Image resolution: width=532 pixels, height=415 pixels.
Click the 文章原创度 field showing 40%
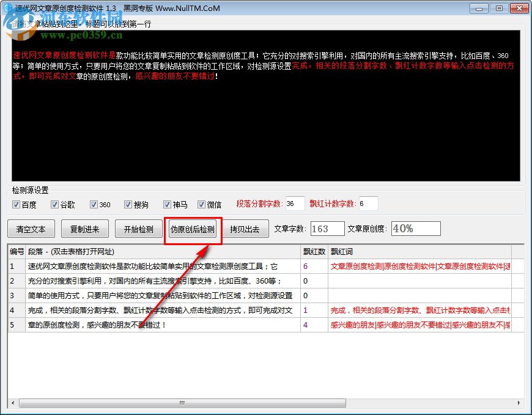[x=416, y=229]
